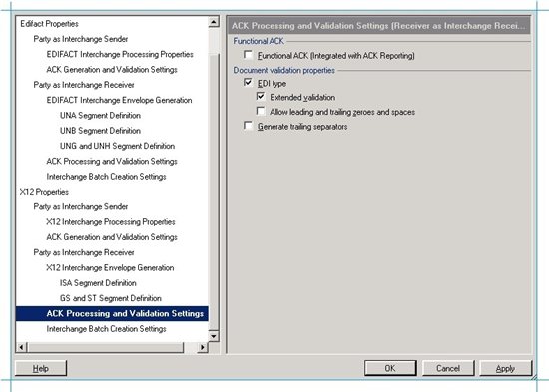This screenshot has height=392, width=549.
Task: Click the ACK Processing and Validation Settings header
Action: tap(378, 26)
